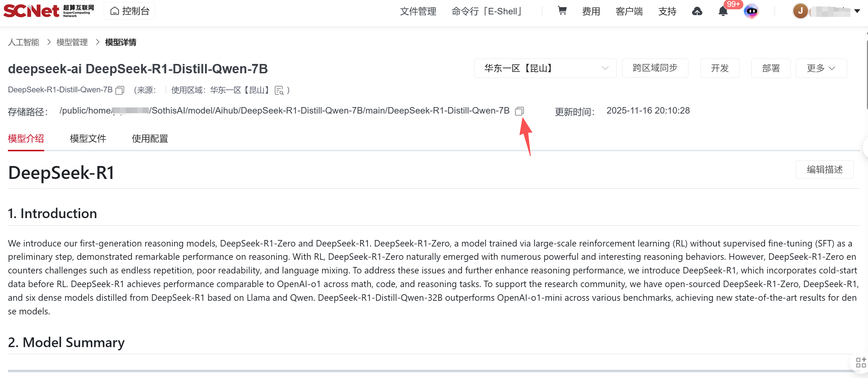868x378 pixels.
Task: Click the shopping cart icon
Action: [562, 11]
